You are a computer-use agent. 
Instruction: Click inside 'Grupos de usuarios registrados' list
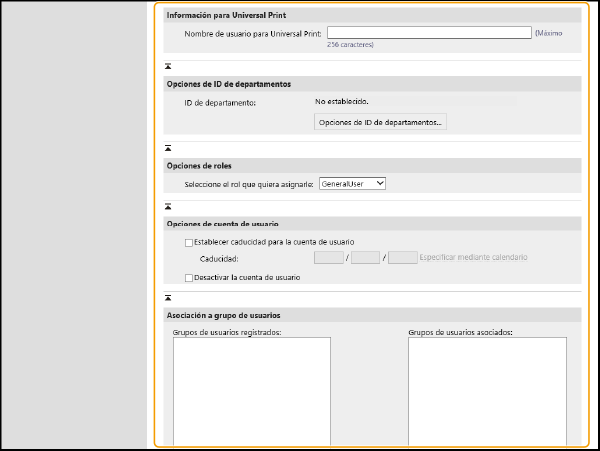point(251,390)
